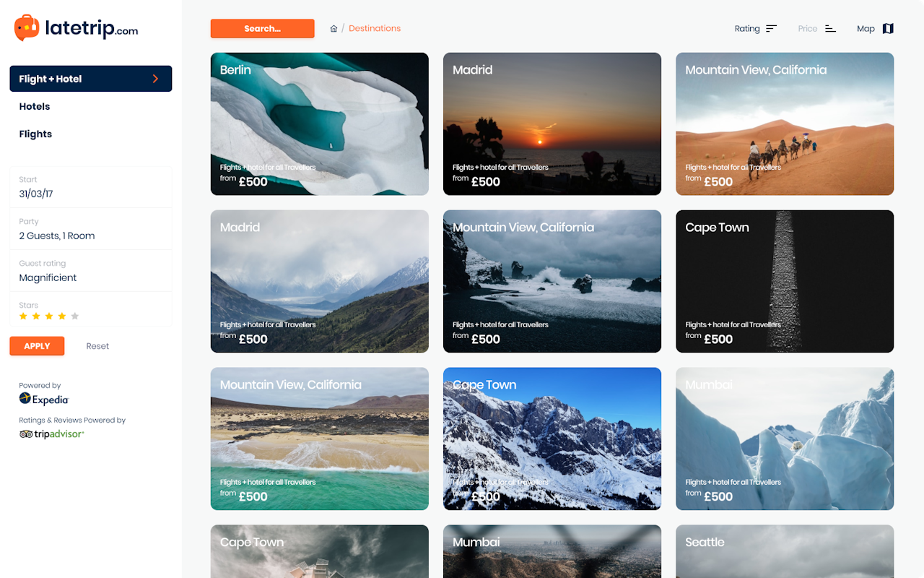924x578 pixels.
Task: Click the Expedia logo
Action: [44, 399]
